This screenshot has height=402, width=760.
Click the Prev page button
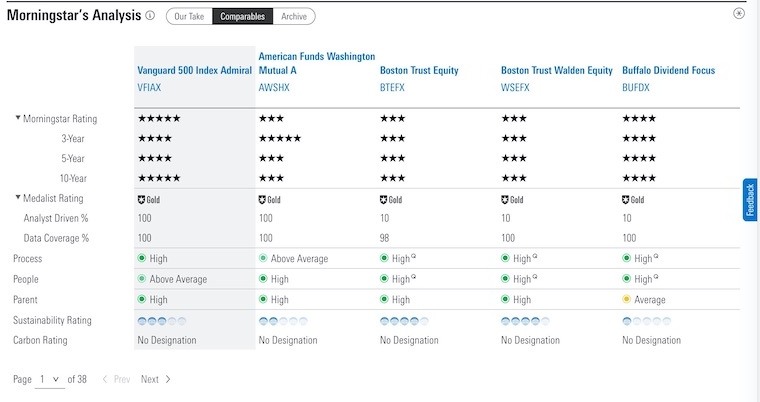point(116,380)
